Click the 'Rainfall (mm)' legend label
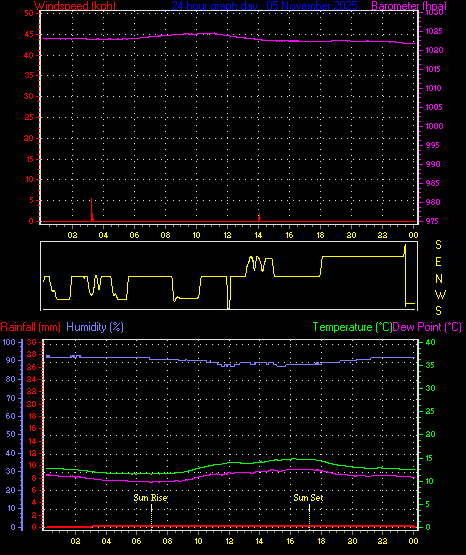 click(x=30, y=327)
